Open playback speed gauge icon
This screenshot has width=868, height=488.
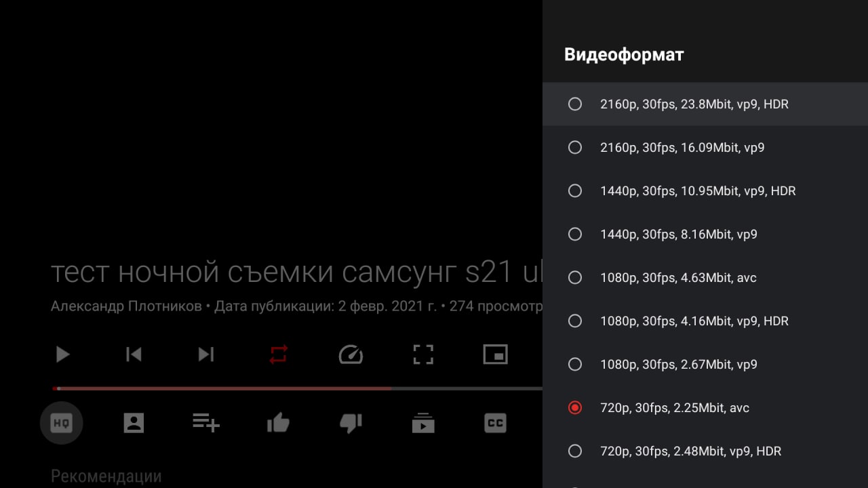point(351,354)
